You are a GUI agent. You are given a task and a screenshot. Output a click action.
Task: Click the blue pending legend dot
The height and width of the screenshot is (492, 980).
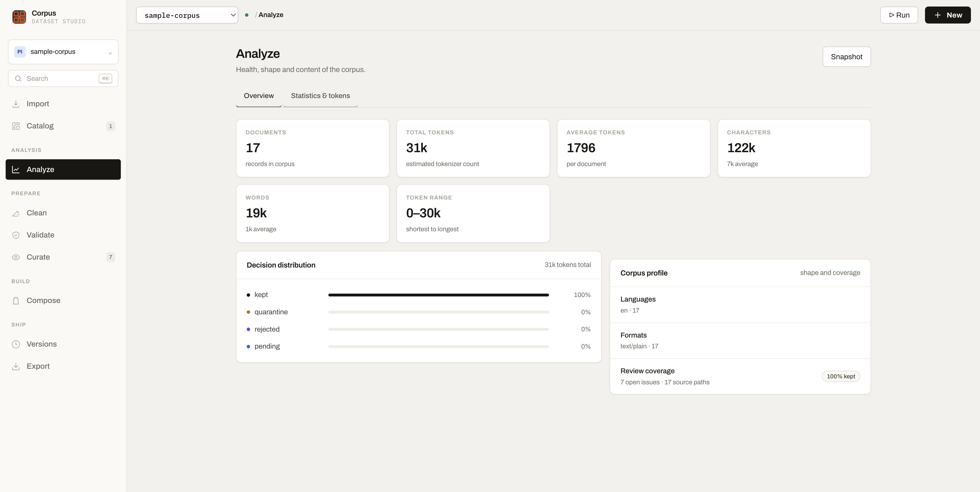248,346
